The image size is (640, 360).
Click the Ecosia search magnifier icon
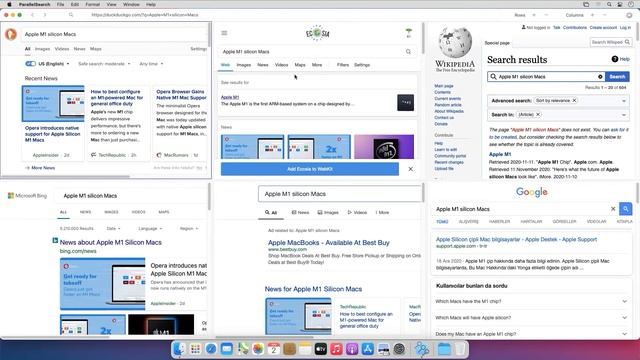point(408,51)
